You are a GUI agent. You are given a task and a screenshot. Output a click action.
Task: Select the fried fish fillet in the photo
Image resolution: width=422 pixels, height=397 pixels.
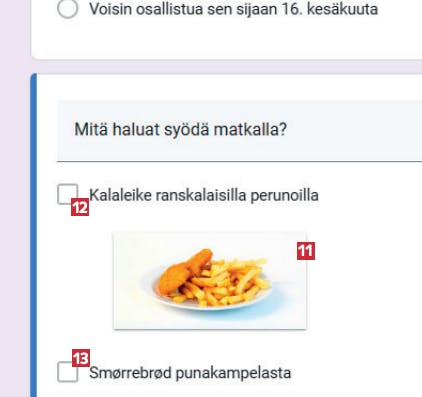tap(183, 271)
